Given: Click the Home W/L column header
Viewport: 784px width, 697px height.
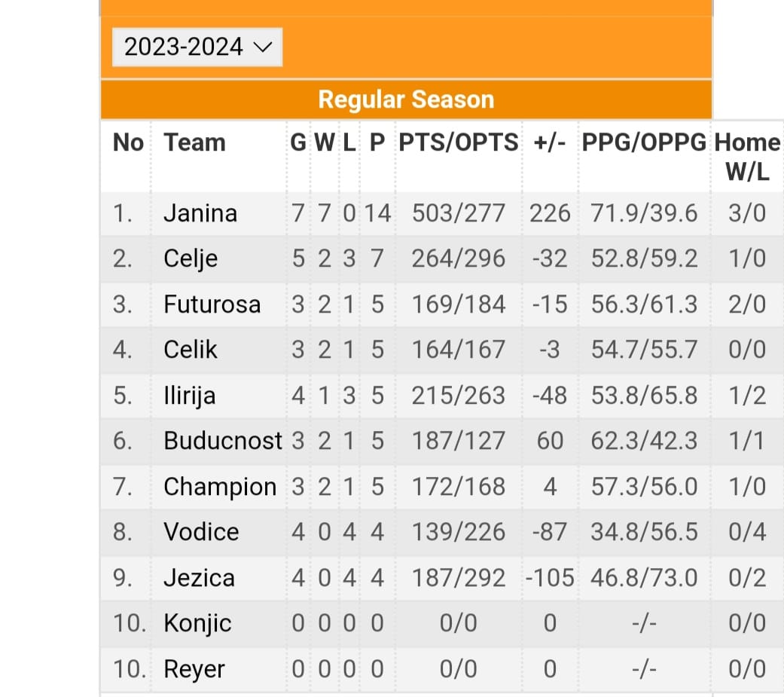Looking at the screenshot, I should pyautogui.click(x=747, y=156).
